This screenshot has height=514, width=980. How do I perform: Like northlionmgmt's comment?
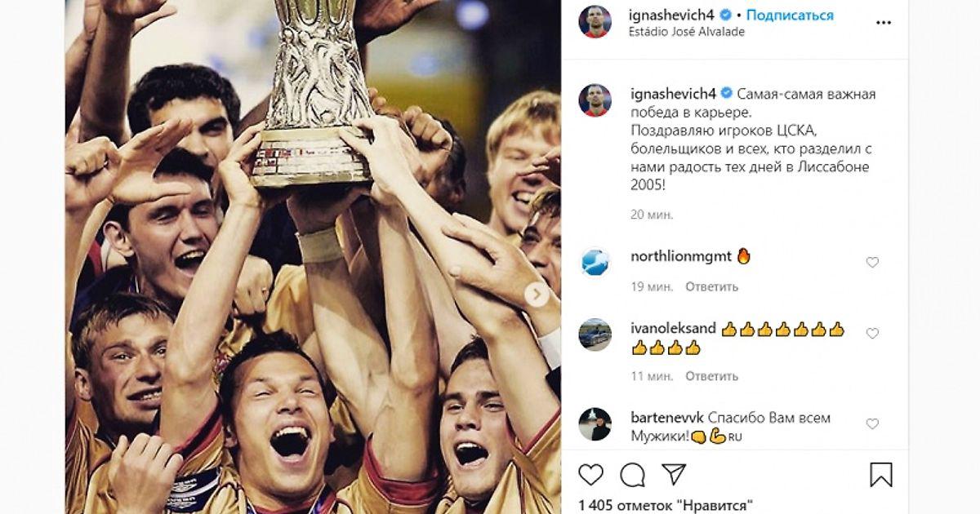tap(872, 263)
